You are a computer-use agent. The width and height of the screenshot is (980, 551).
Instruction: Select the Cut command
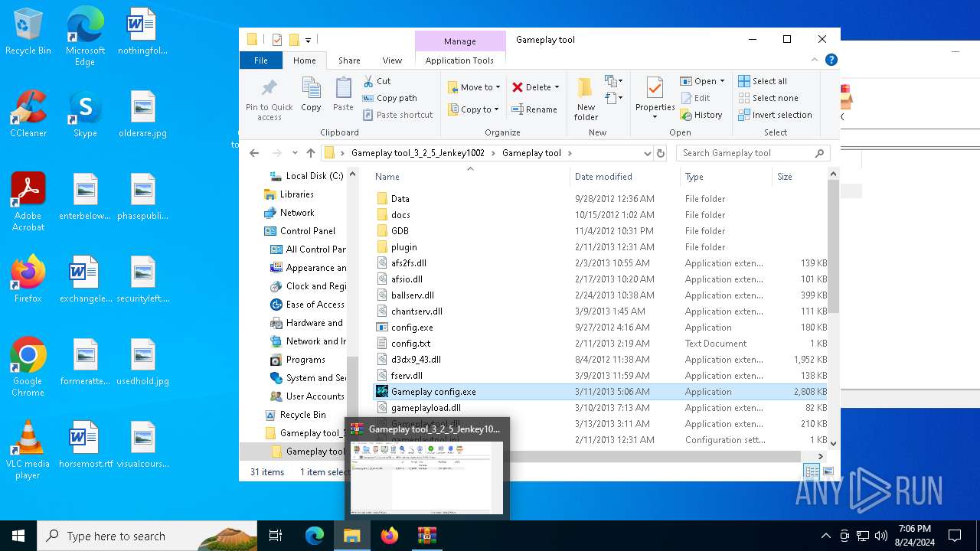[x=377, y=81]
